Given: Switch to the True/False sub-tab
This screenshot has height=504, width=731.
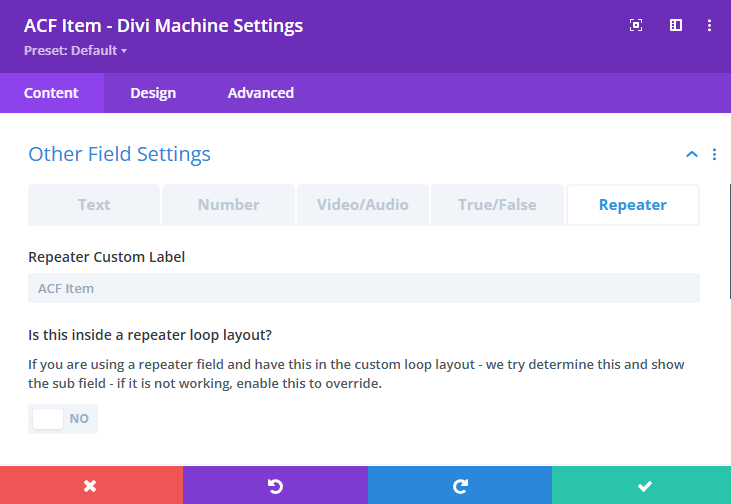Looking at the screenshot, I should (497, 205).
